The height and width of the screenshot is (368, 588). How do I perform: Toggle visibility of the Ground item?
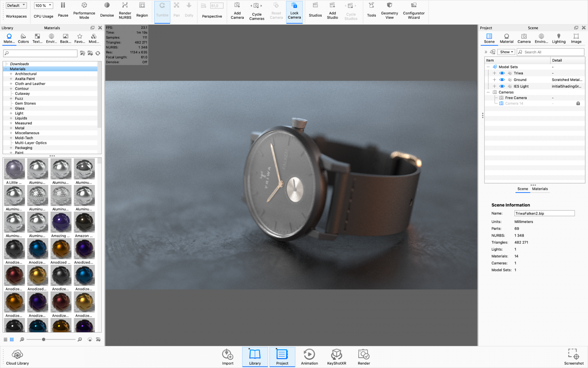point(502,80)
